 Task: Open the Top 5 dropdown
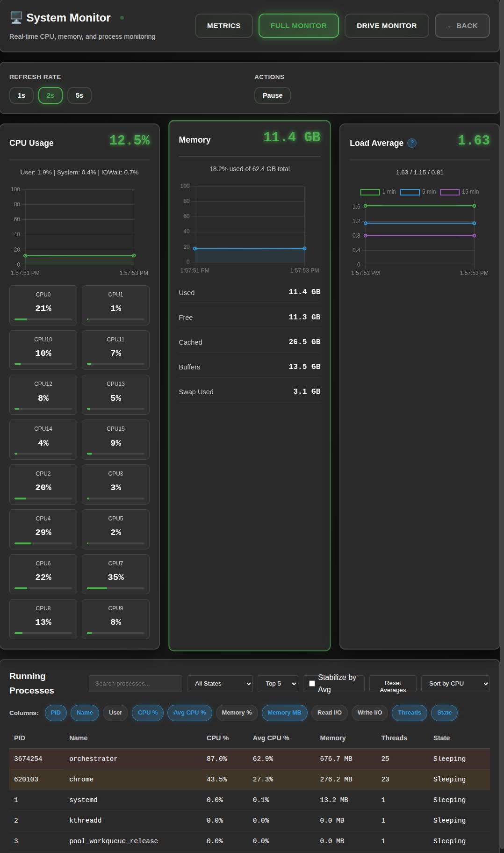point(278,684)
